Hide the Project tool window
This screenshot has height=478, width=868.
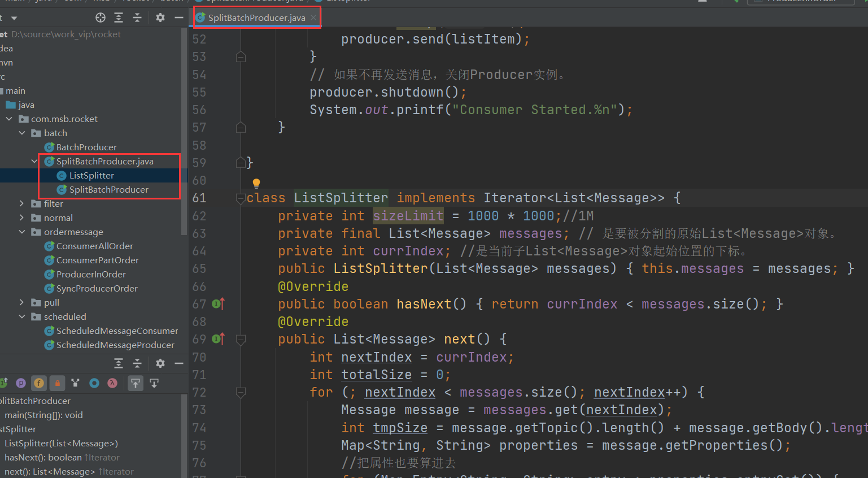pyautogui.click(x=179, y=18)
